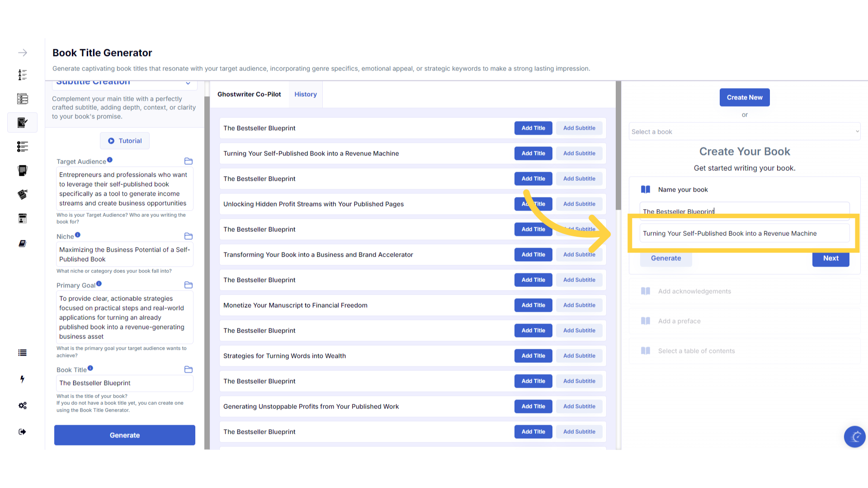Click the Book Title input field
This screenshot has height=488, width=868.
(x=124, y=383)
